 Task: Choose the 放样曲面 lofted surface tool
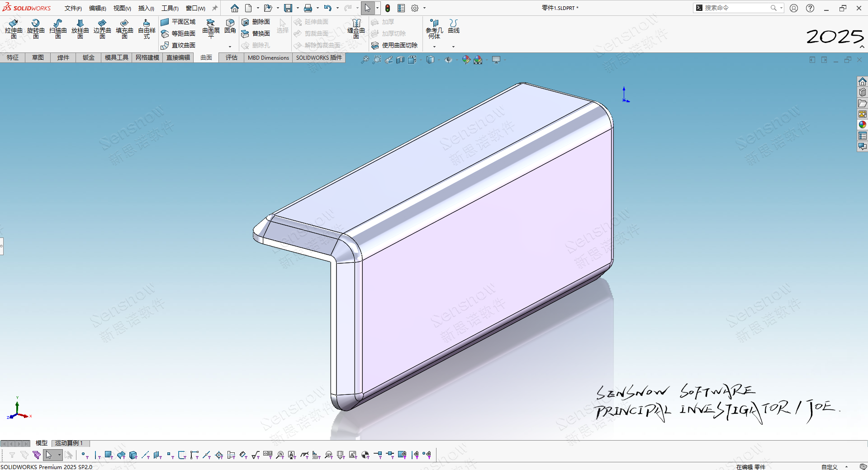(x=80, y=28)
